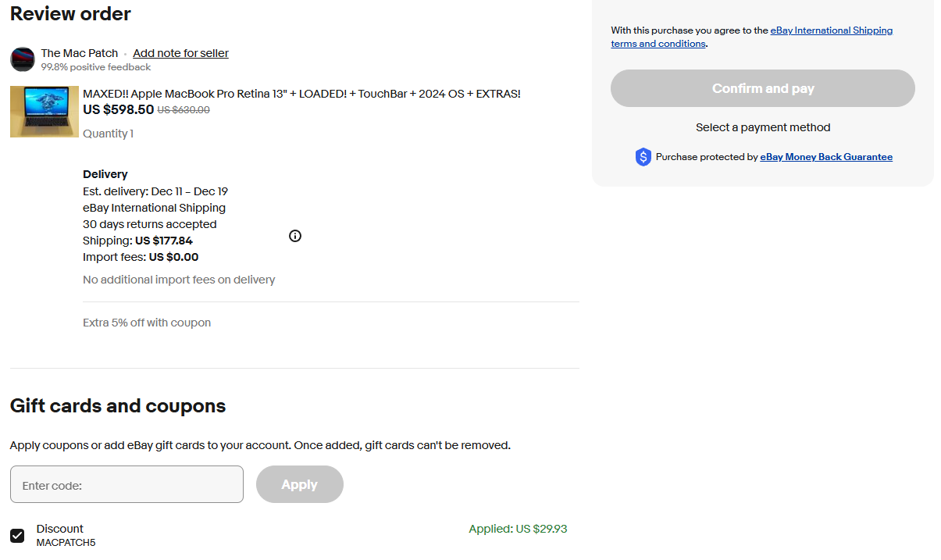Open the eBay Money Back Guarantee page
The height and width of the screenshot is (560, 941).
point(825,156)
